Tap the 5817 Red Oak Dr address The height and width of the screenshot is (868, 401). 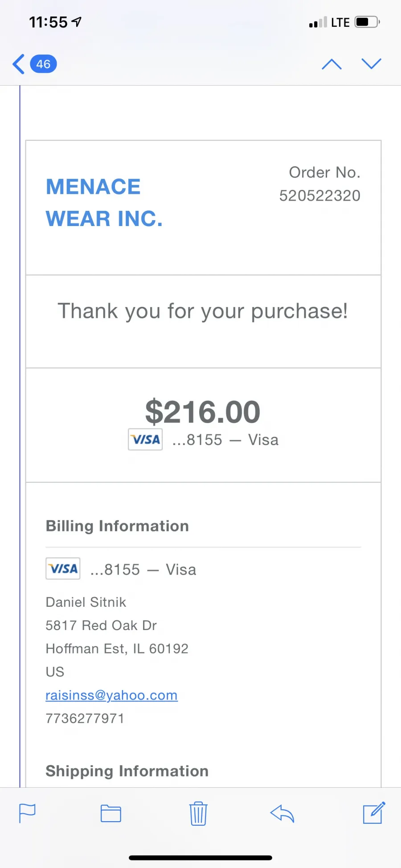[x=101, y=625]
